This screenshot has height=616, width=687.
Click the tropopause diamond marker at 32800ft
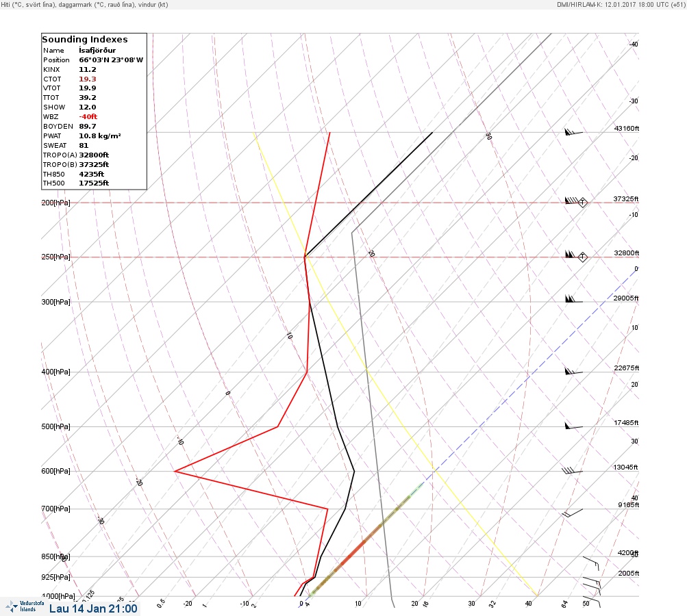(x=583, y=257)
